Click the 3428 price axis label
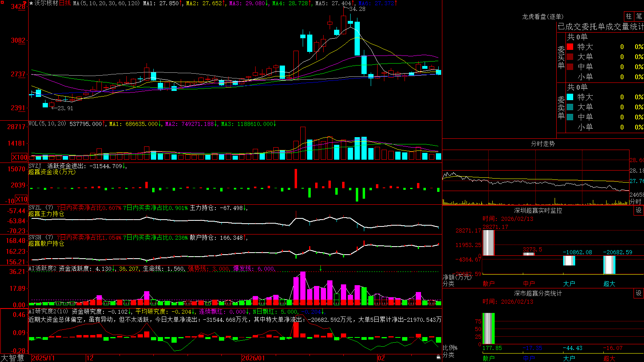Viewport: 644px width, 362px height. pyautogui.click(x=18, y=6)
